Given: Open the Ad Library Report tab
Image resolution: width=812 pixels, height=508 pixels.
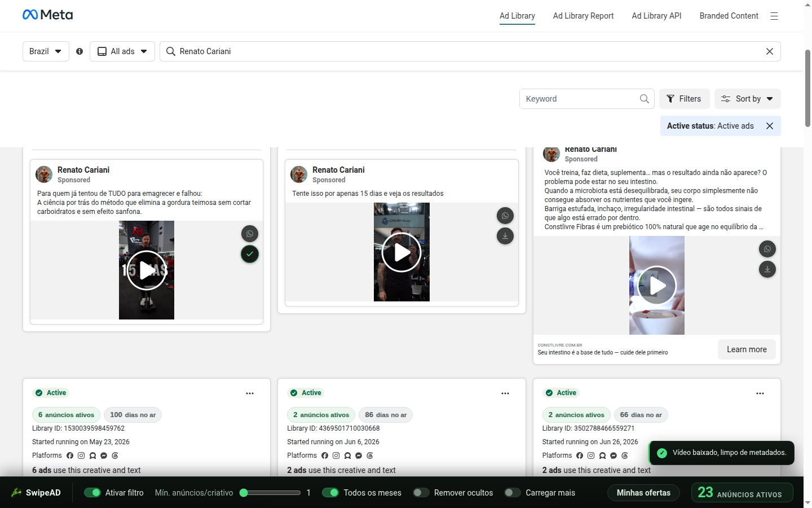Looking at the screenshot, I should pyautogui.click(x=584, y=16).
